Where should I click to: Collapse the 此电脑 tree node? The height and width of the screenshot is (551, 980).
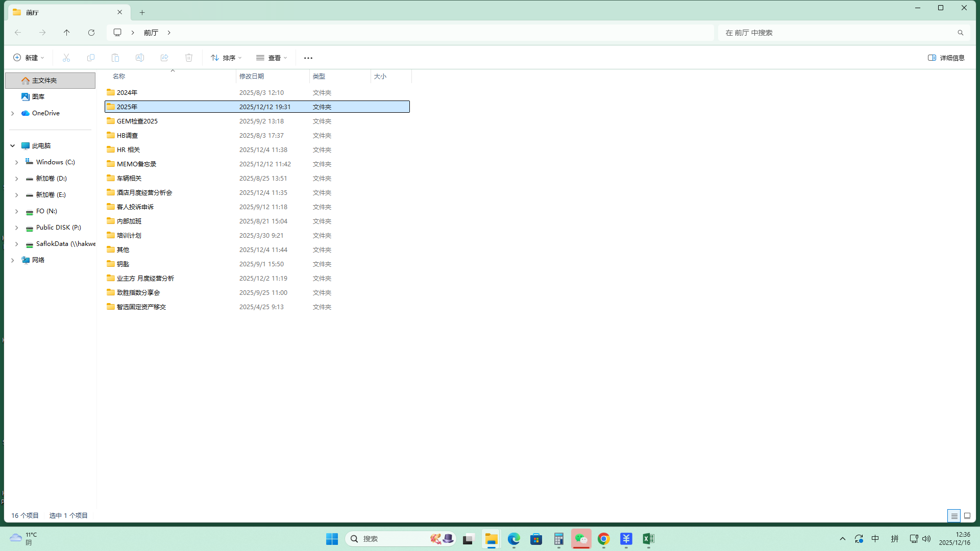point(13,146)
